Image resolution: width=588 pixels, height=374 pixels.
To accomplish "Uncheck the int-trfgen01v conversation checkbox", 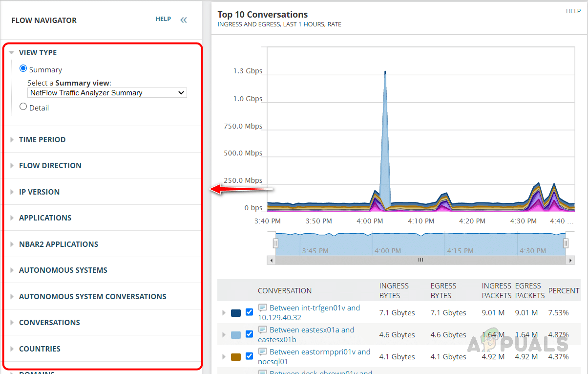I will (250, 312).
